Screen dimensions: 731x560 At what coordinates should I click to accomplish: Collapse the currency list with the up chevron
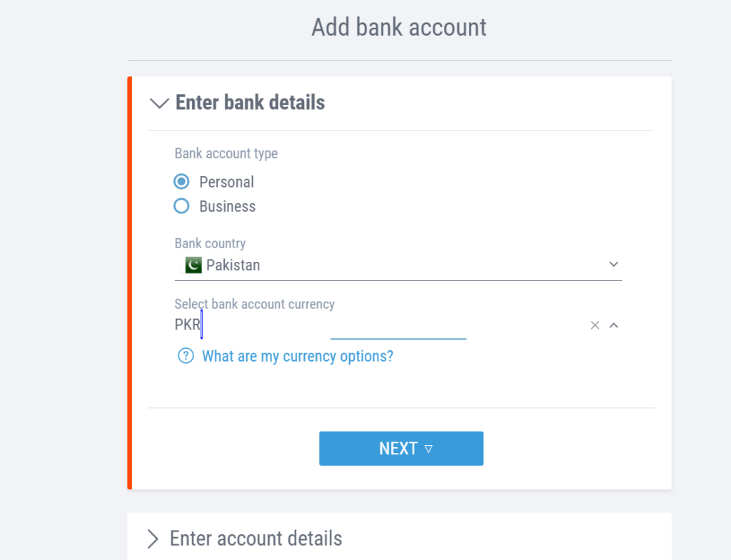pyautogui.click(x=613, y=325)
